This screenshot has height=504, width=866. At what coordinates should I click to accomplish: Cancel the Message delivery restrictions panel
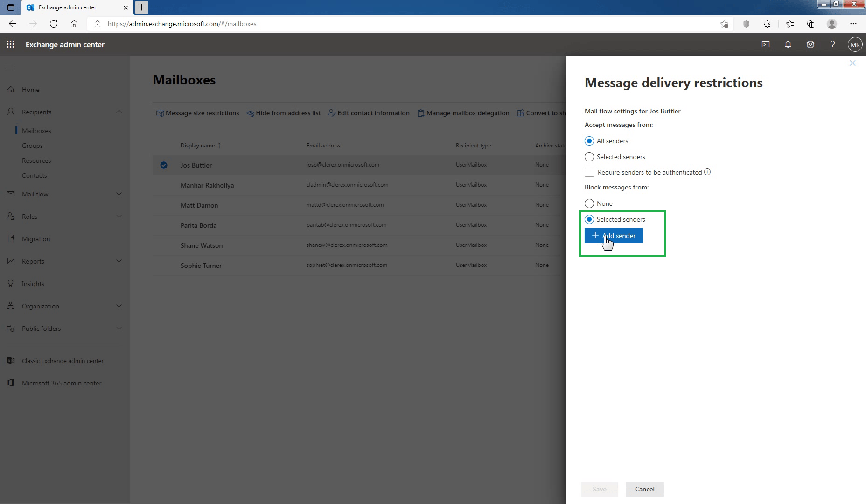[644, 489]
